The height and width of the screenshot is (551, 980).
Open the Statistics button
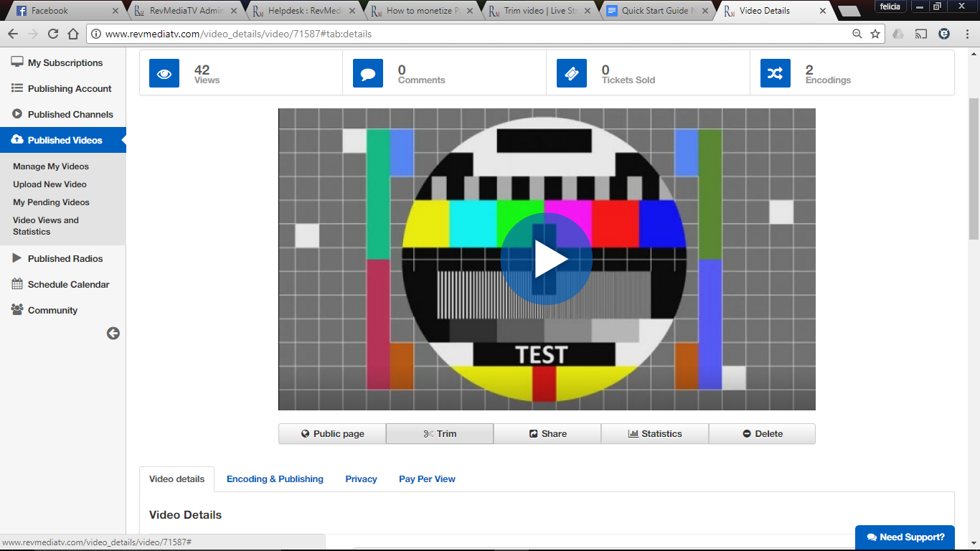(655, 434)
